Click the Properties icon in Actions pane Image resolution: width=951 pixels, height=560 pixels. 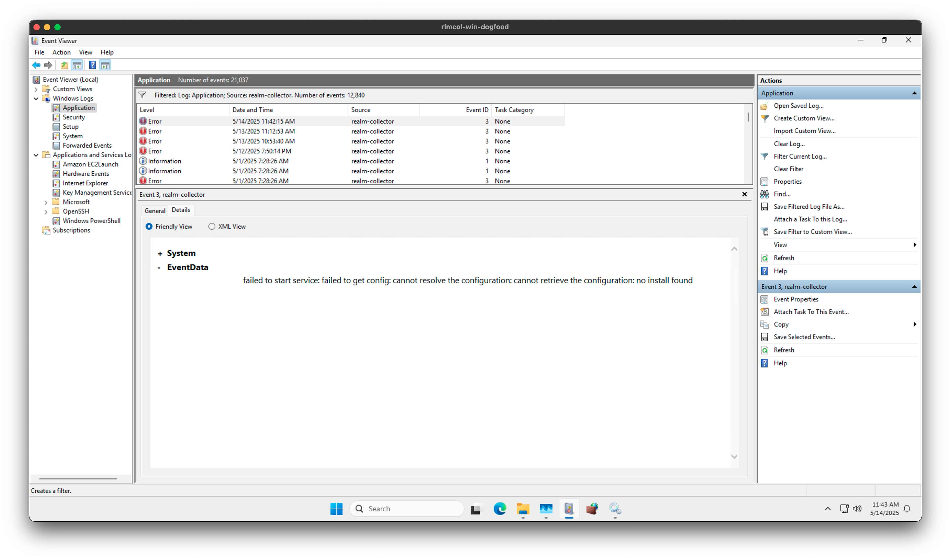pos(764,182)
